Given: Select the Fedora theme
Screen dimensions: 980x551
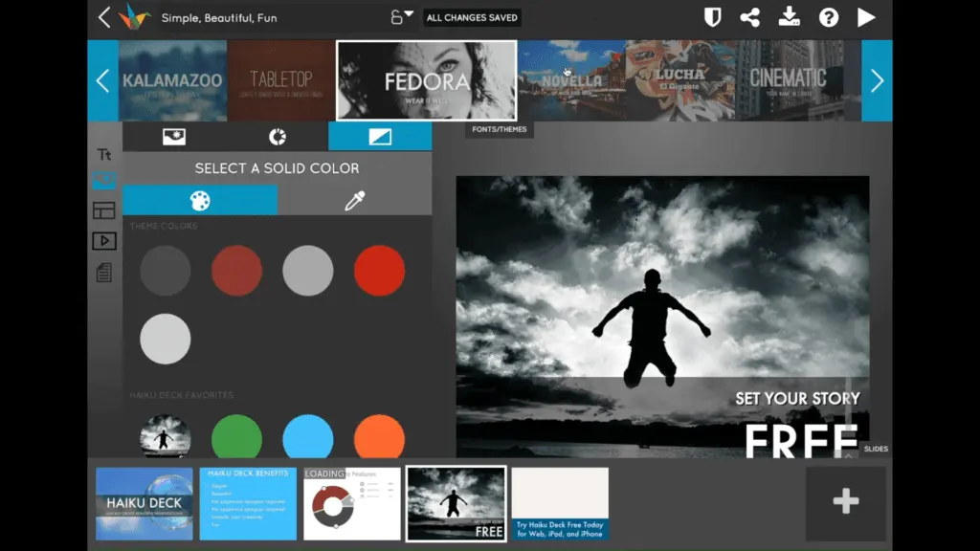Looking at the screenshot, I should (426, 80).
